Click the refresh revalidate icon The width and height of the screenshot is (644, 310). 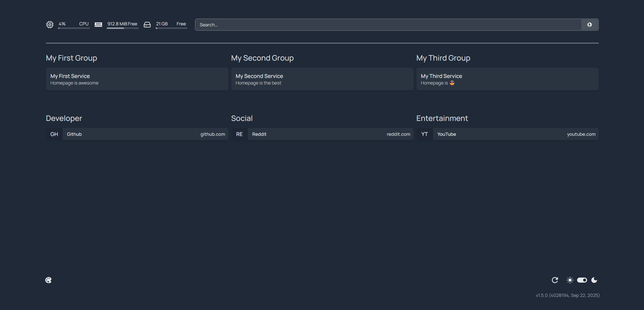click(x=555, y=280)
